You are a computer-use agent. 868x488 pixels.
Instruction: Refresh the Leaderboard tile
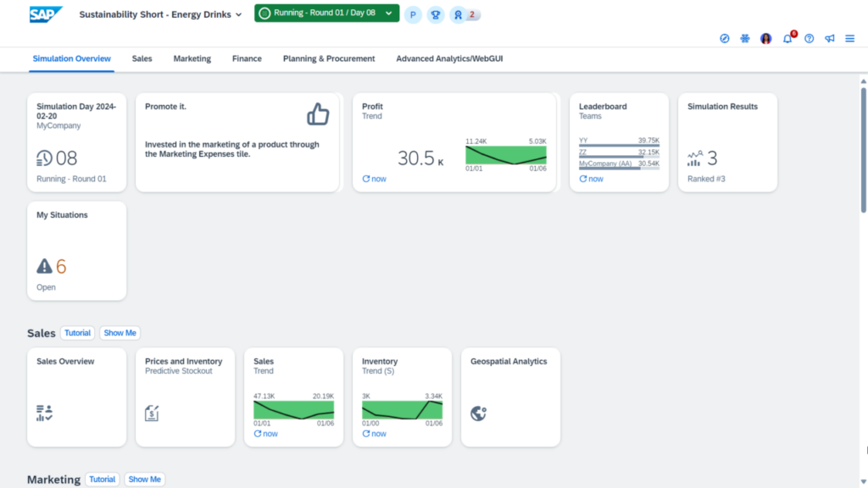tap(591, 179)
